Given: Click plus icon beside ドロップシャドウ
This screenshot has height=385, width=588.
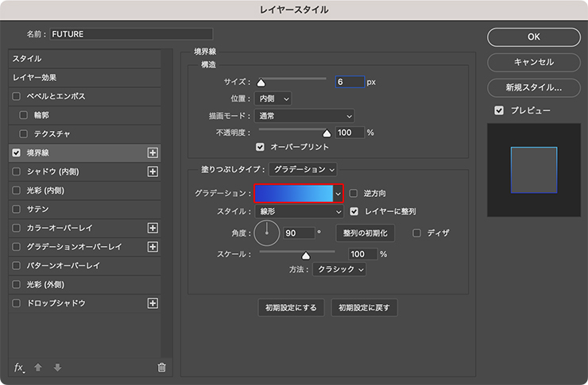Looking at the screenshot, I should tap(153, 303).
